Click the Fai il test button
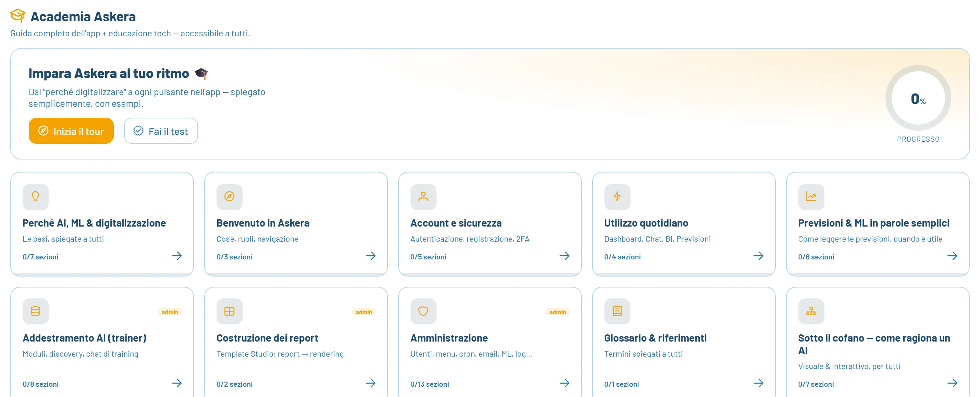Screen dimensions: 980x397 [x=161, y=131]
